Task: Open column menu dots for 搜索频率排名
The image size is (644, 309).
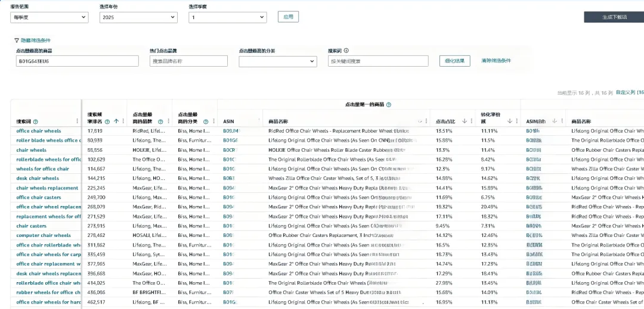Action: [x=123, y=121]
